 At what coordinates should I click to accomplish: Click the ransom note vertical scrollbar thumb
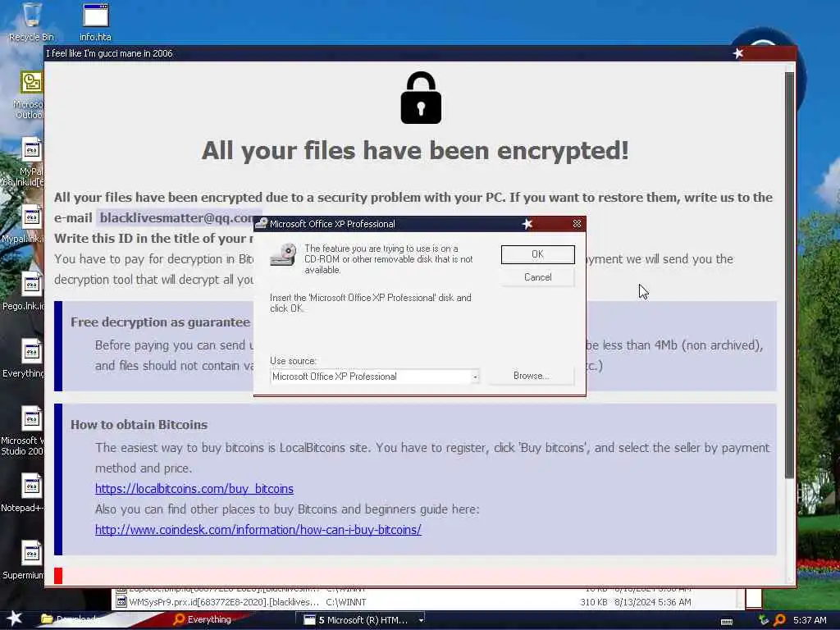tap(789, 274)
